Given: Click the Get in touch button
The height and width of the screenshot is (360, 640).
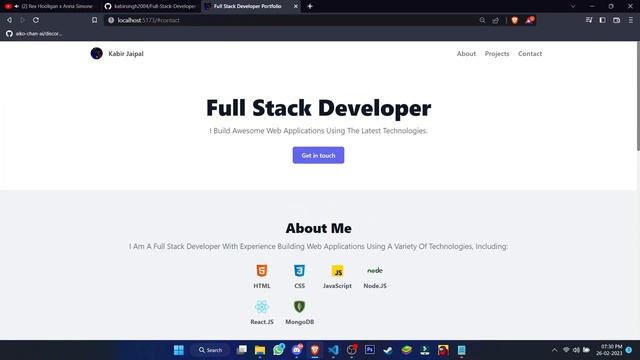Looking at the screenshot, I should click(x=318, y=155).
